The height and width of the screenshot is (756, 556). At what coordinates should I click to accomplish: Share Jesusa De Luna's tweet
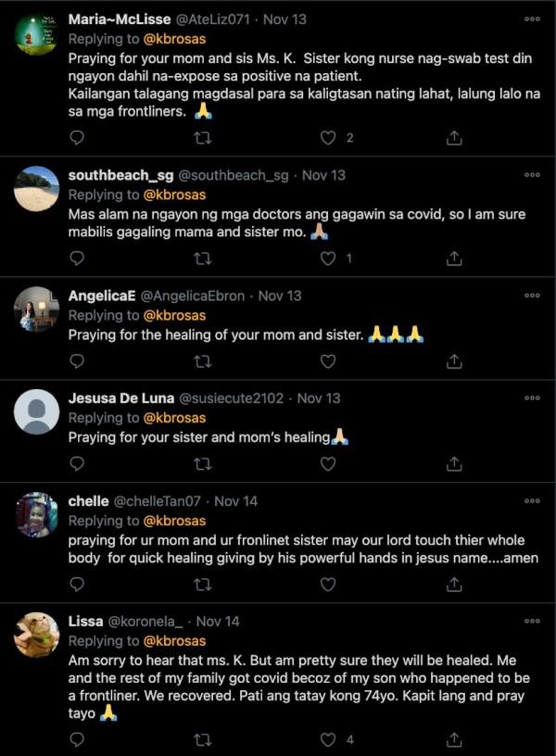click(x=454, y=463)
